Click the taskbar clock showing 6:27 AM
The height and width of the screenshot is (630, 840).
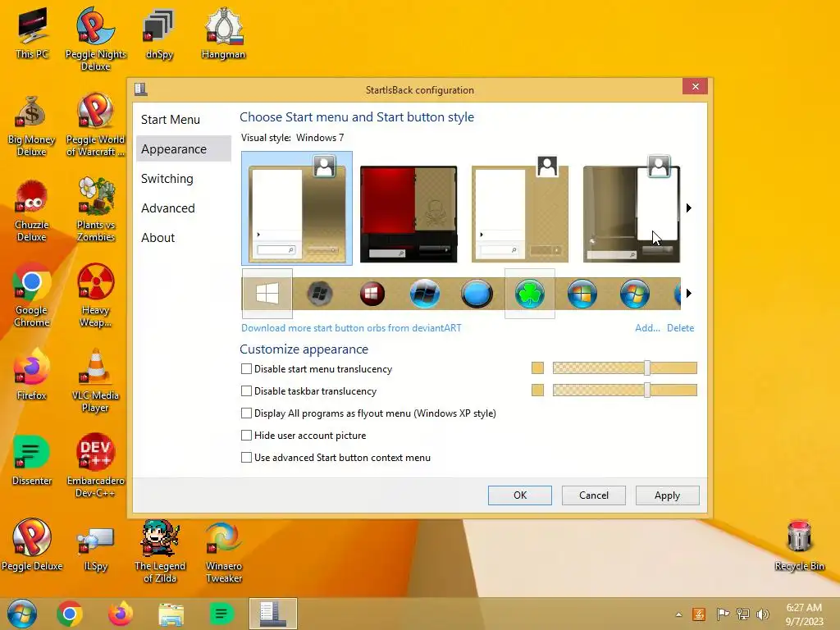[x=804, y=614]
